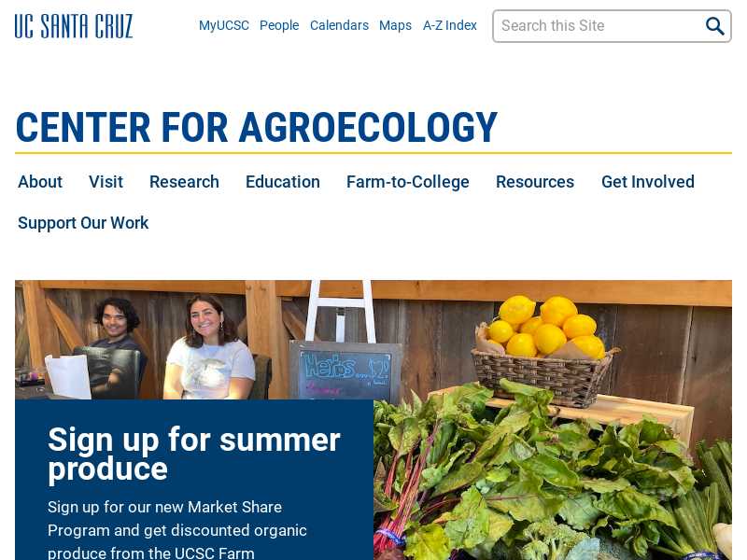Screen dimensions: 747x560
Task: Open the Research menu
Action: [x=184, y=182]
